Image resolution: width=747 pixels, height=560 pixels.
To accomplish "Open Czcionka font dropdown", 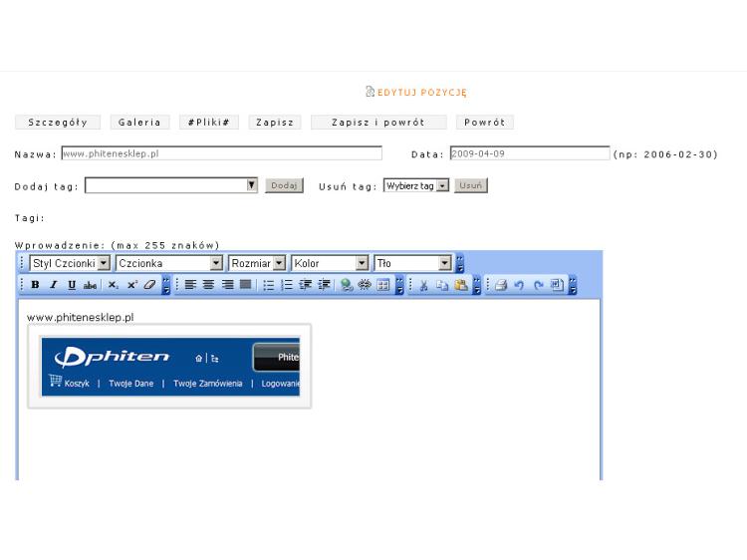I will (169, 263).
